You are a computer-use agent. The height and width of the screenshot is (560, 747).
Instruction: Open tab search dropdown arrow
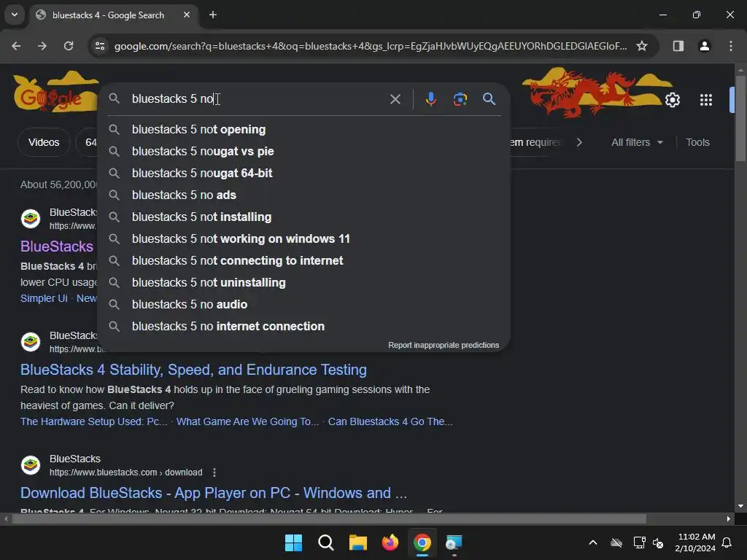[15, 15]
